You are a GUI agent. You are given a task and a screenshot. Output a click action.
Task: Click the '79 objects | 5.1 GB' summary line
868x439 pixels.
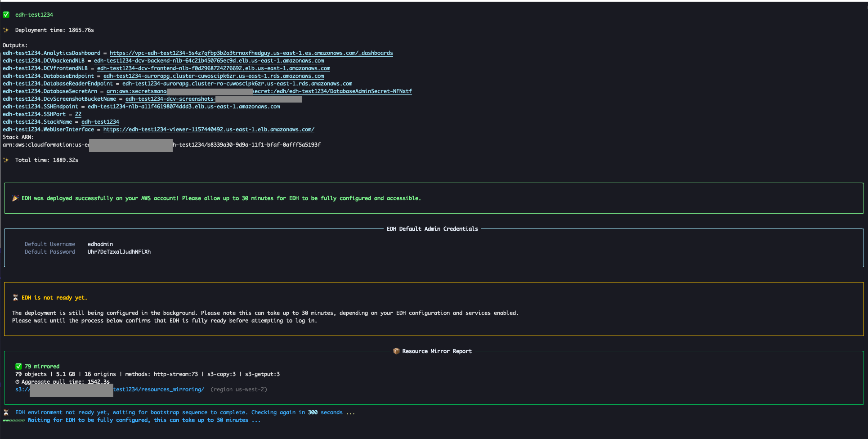148,374
